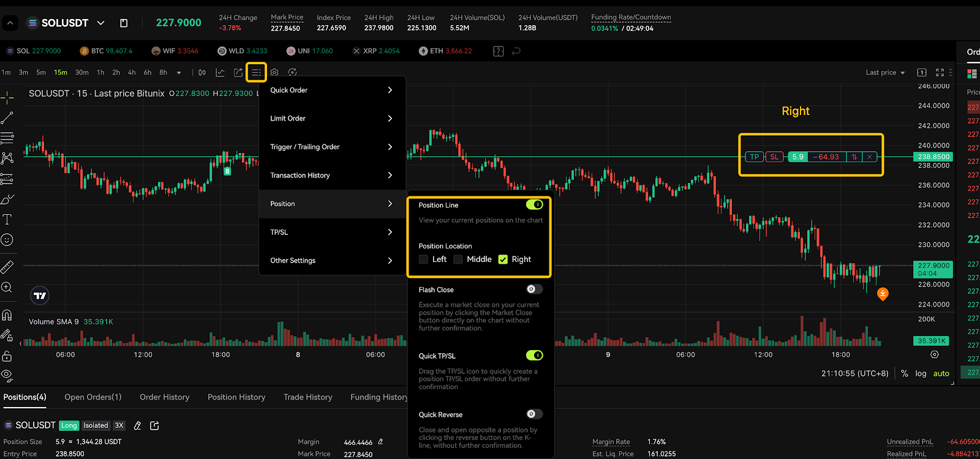Open the emoji icons tool

pyautogui.click(x=7, y=240)
